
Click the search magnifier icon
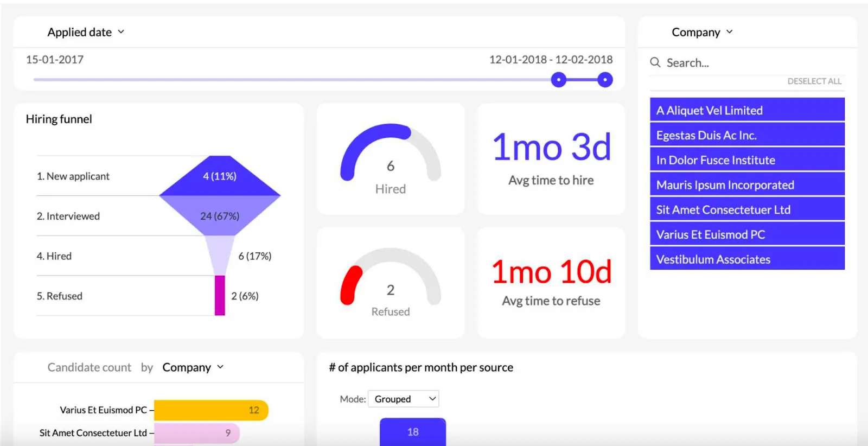tap(655, 62)
